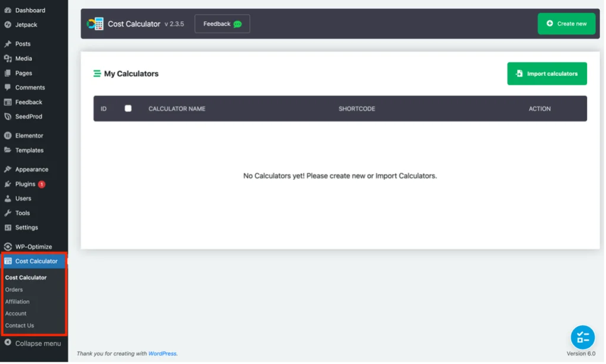Click the ID column header

(104, 109)
